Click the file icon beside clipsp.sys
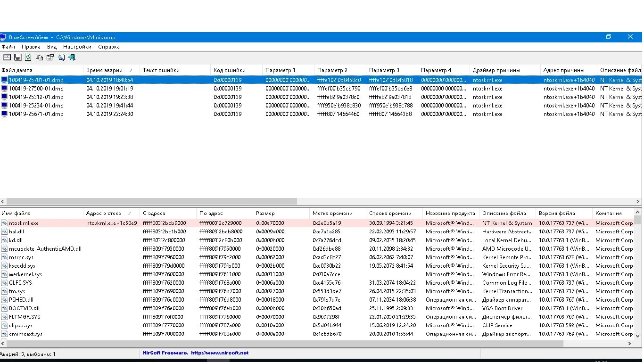 5,325
